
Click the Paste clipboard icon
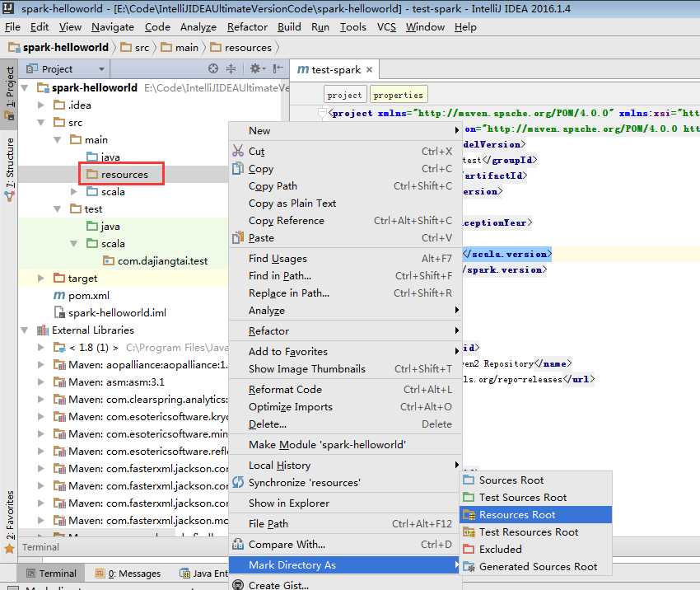[x=238, y=237]
